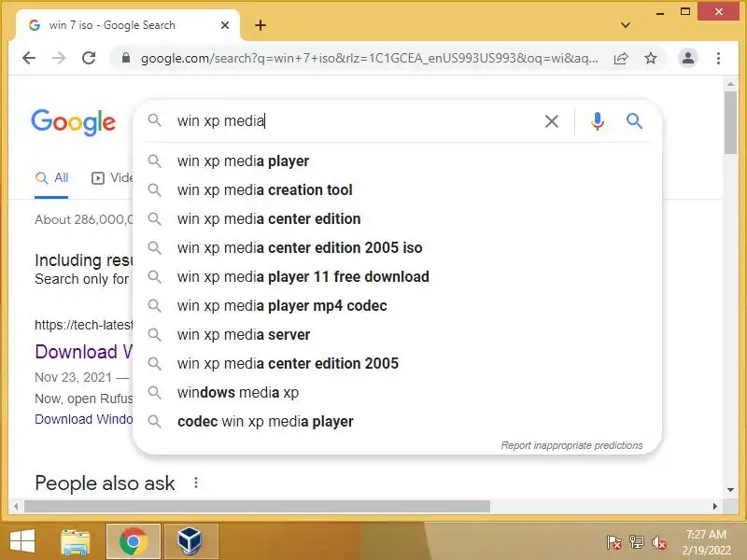Select suggestion 'win xp media player'

(x=398, y=161)
